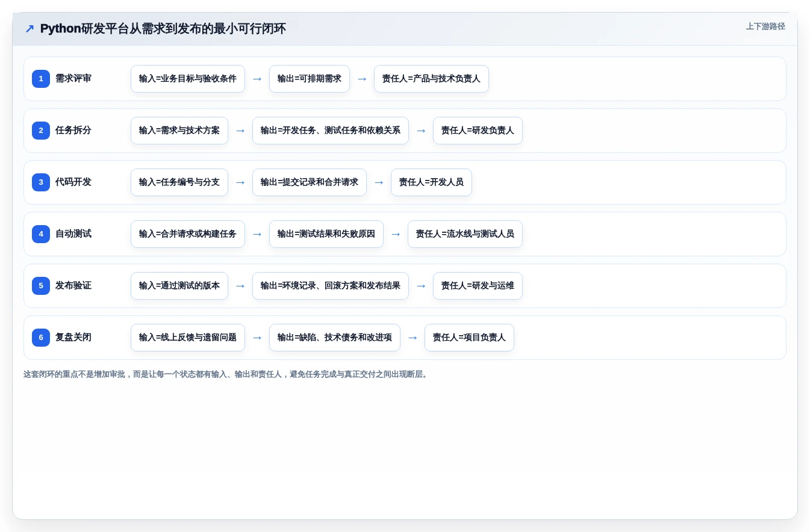Select the 复盘关闭 stage label
810x532 pixels.
(73, 338)
